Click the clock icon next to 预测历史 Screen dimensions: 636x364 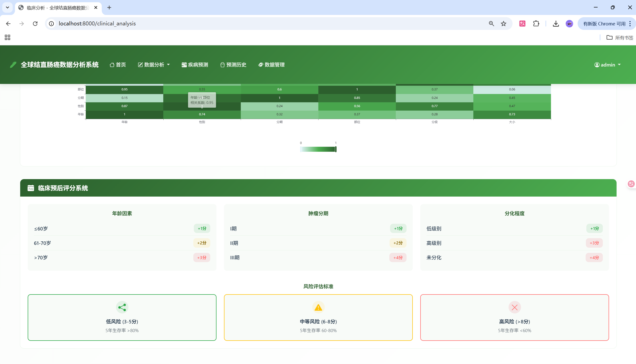(222, 65)
